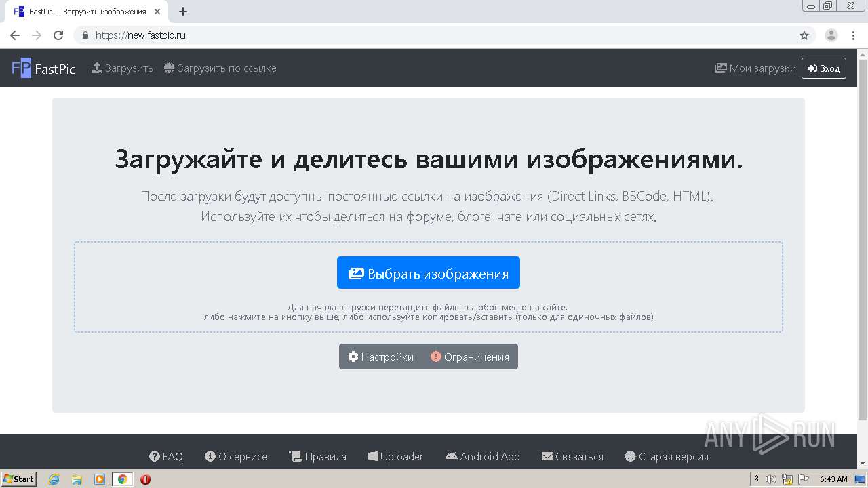Show Ограничения restrictions info
This screenshot has height=488, width=868.
coord(470,357)
